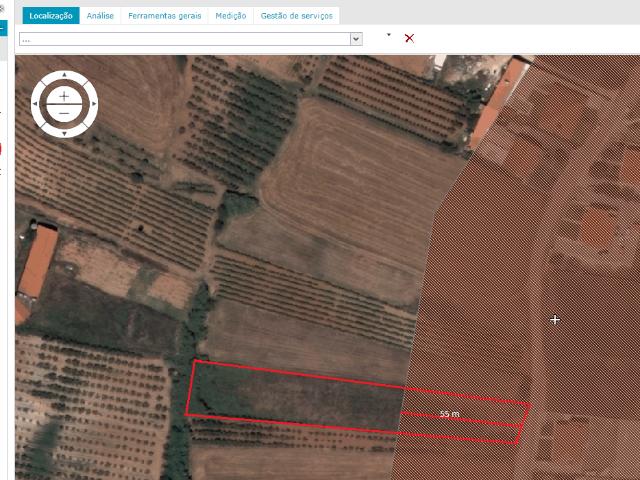Viewport: 640px width, 480px height.
Task: Zoom in with the plus button
Action: [x=64, y=96]
